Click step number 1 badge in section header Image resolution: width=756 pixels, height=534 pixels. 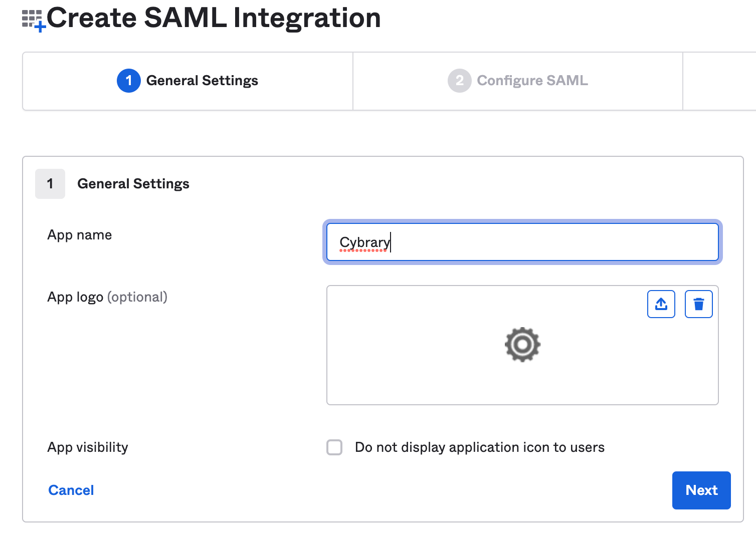[x=50, y=184]
